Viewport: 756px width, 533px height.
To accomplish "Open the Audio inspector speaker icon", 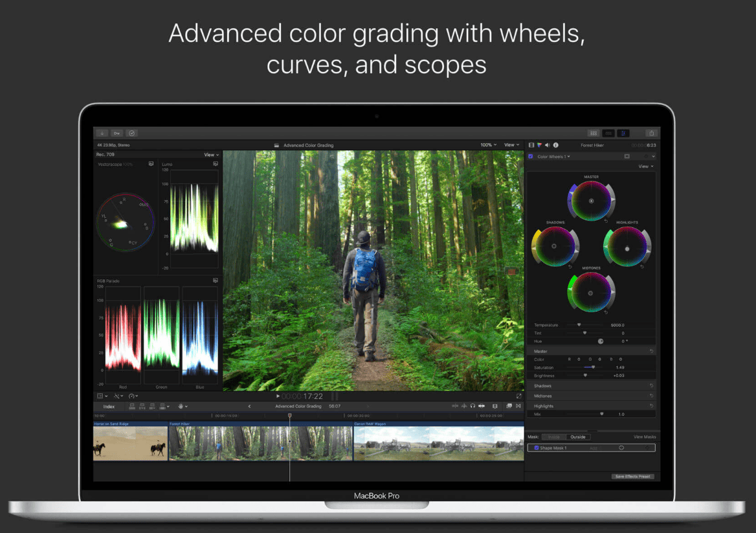I will click(x=547, y=145).
